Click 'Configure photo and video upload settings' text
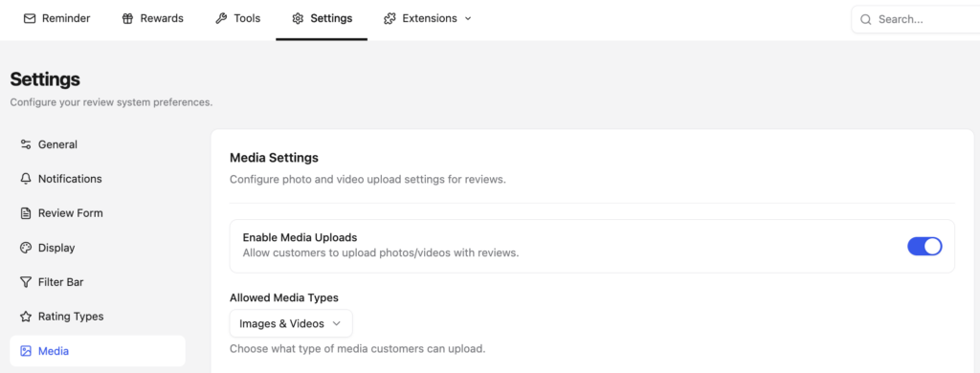This screenshot has height=373, width=980. point(367,180)
